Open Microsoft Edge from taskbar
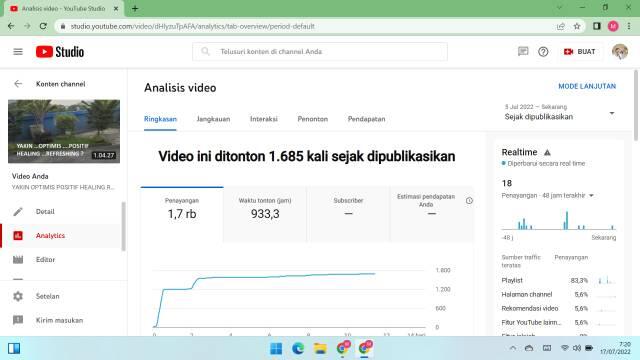This screenshot has height=360, width=640. tap(298, 349)
